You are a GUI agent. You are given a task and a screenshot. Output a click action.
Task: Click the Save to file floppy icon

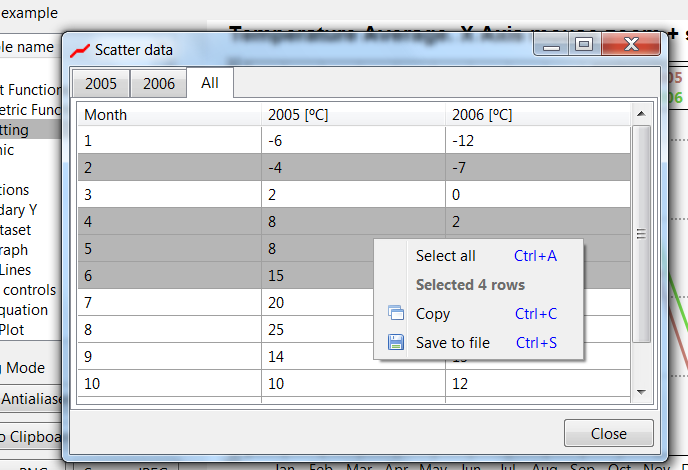(x=395, y=343)
